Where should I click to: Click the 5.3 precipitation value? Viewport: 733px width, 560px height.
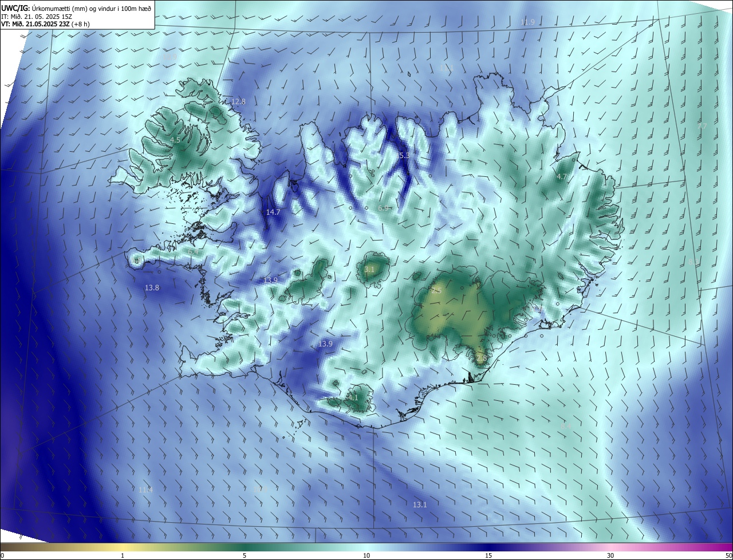point(404,156)
